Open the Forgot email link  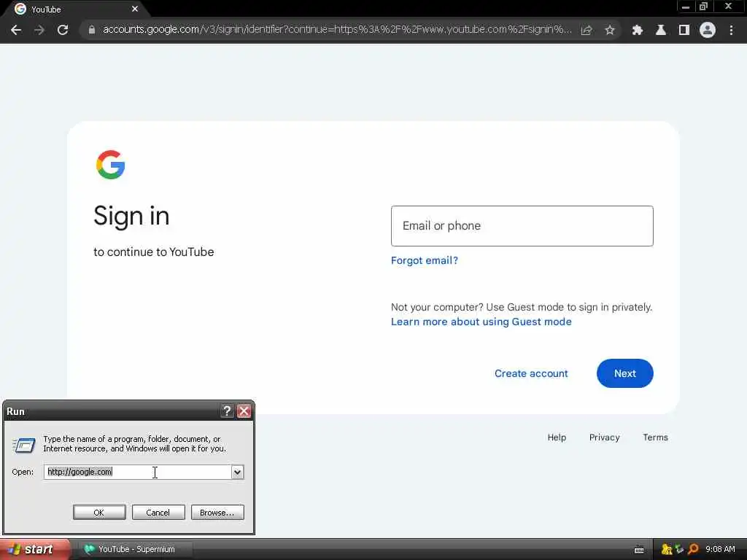424,260
